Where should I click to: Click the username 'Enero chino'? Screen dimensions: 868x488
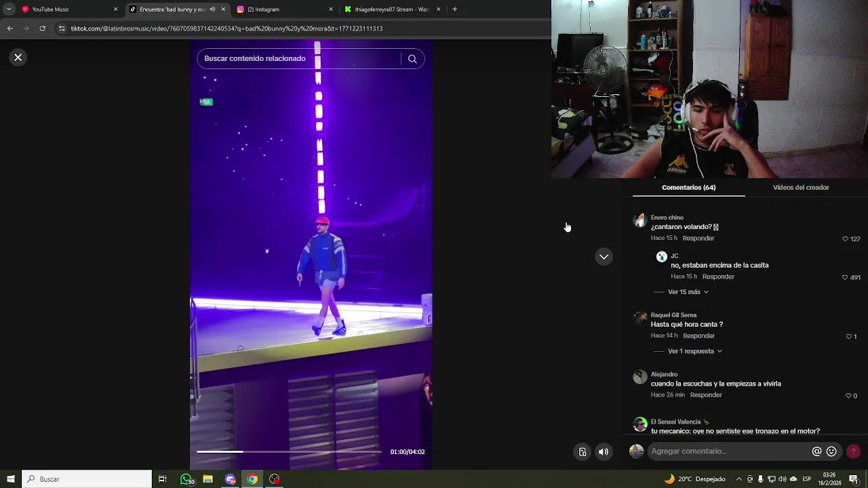(x=667, y=218)
